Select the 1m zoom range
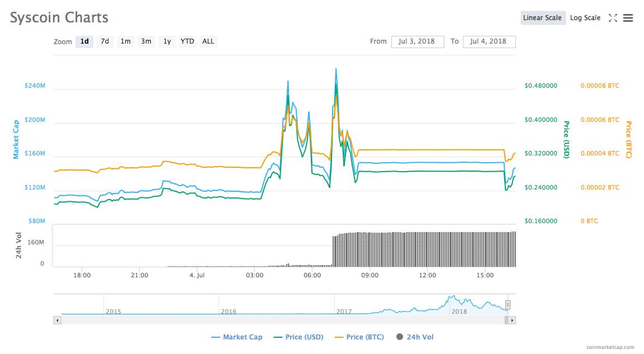 (x=125, y=41)
